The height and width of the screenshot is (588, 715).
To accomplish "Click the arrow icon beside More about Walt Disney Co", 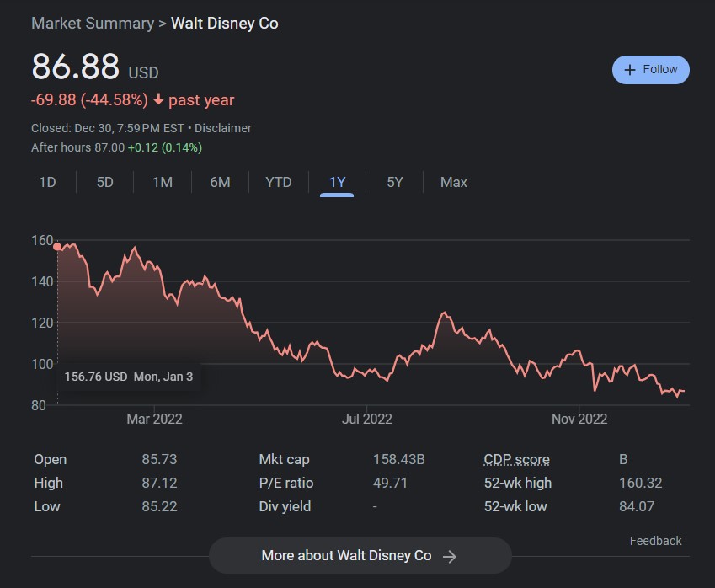I will coord(449,556).
